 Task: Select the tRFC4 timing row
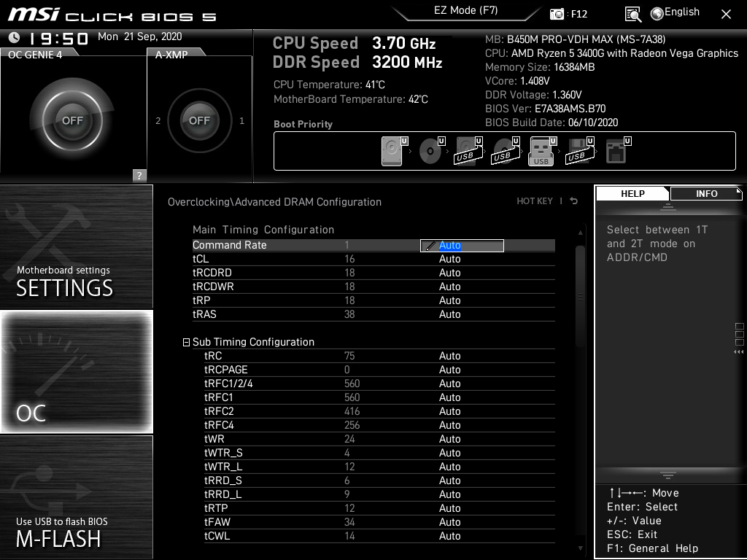(x=379, y=425)
